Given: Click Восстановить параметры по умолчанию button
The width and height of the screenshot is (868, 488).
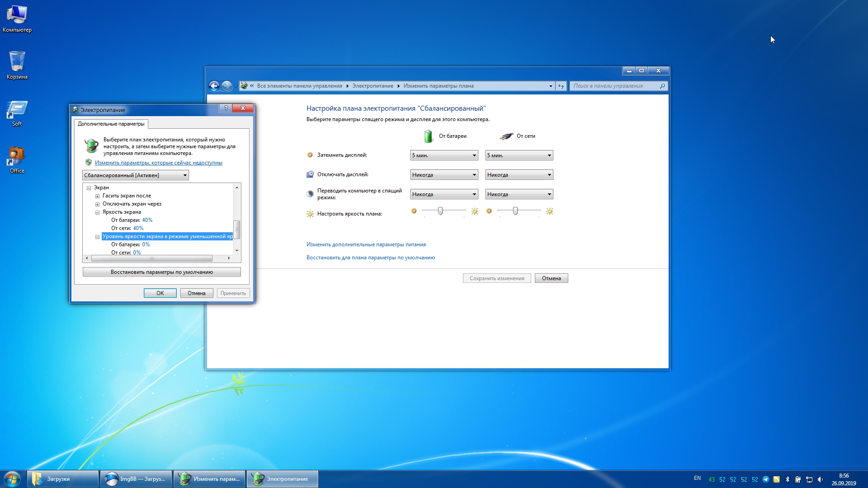Looking at the screenshot, I should coord(162,272).
